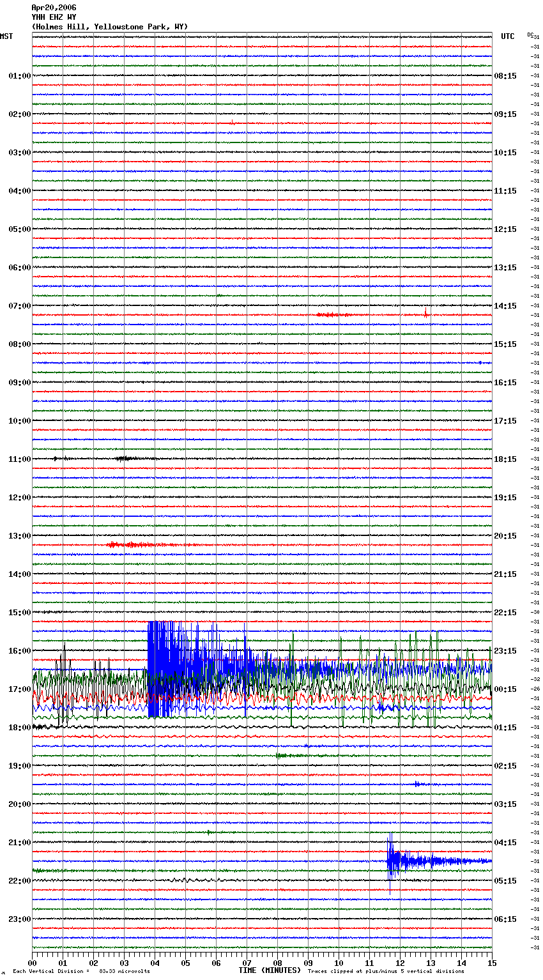The image size is (543, 980).
Task: Click the 07:00 MST time label
Action: pyautogui.click(x=20, y=306)
